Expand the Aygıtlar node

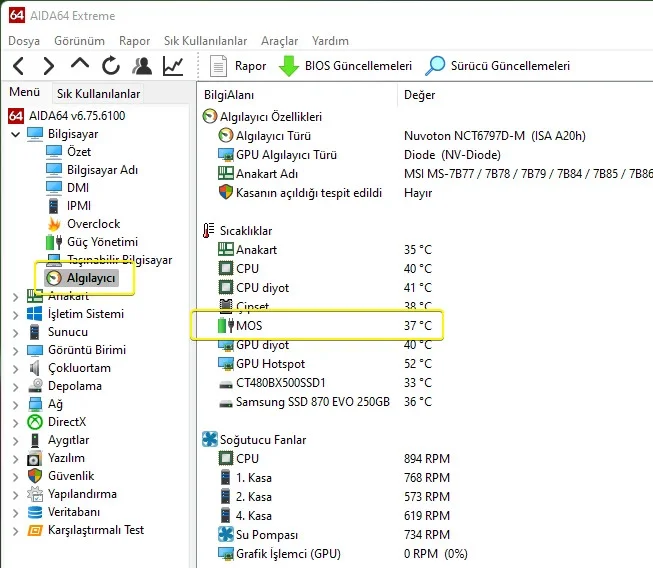pyautogui.click(x=15, y=441)
